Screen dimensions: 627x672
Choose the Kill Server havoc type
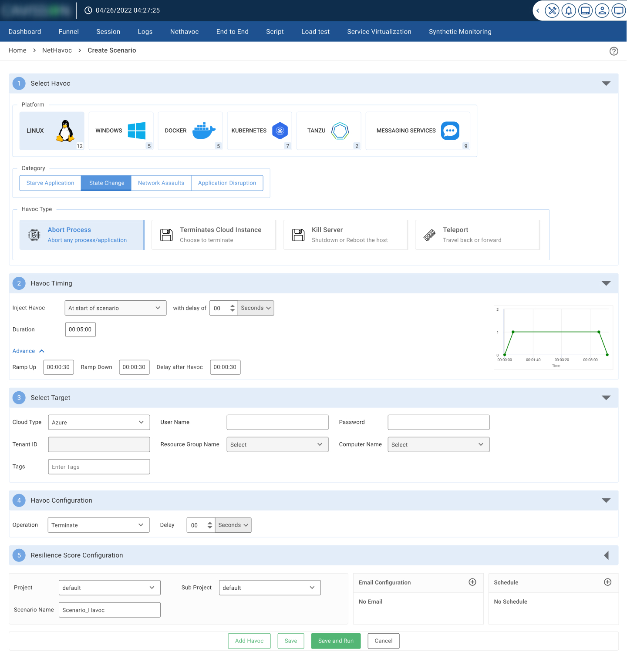click(x=345, y=235)
